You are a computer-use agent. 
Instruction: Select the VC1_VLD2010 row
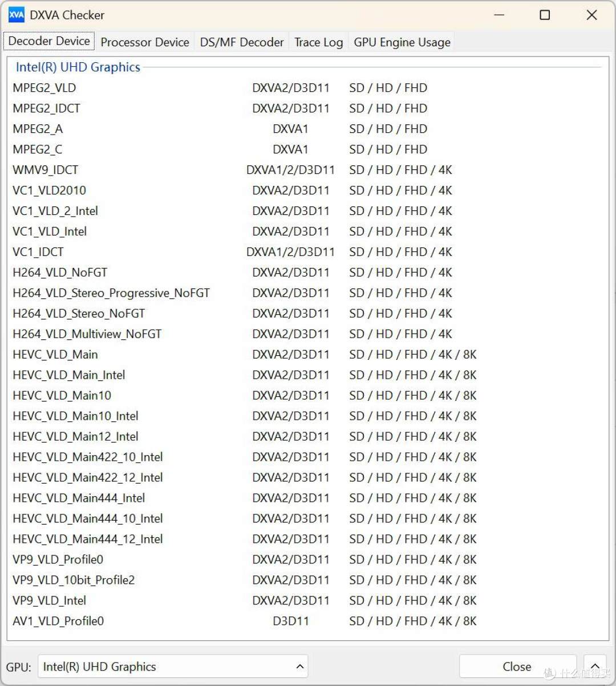[307, 190]
